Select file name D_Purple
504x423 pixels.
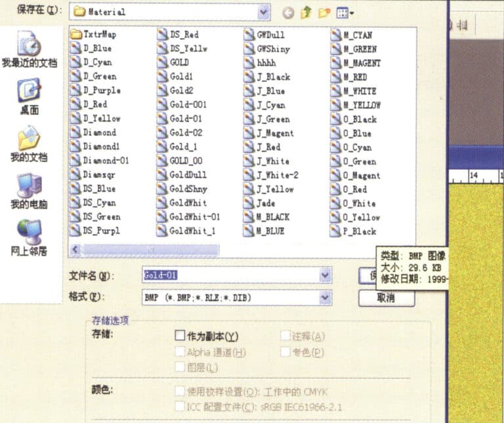point(102,91)
